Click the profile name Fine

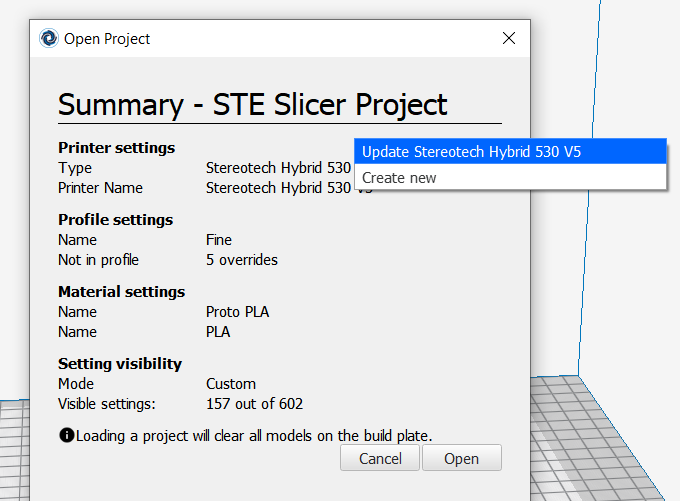click(219, 240)
